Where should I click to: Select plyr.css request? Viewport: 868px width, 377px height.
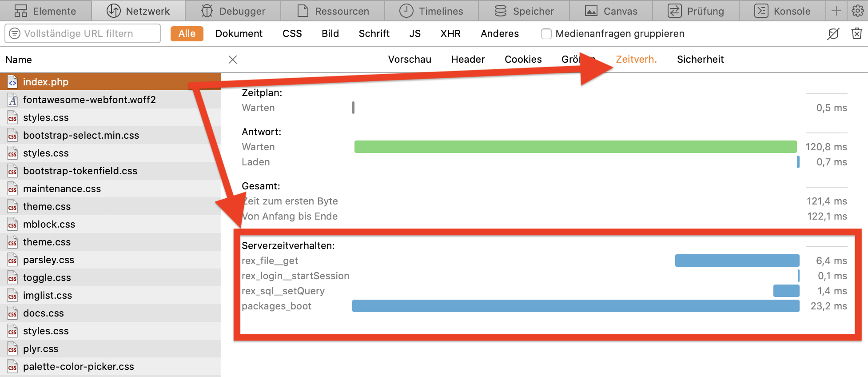point(110,349)
